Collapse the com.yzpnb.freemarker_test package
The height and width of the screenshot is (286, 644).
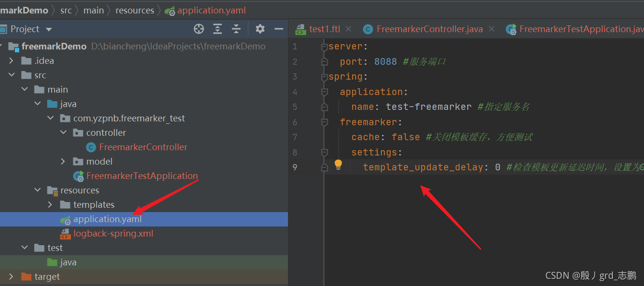click(50, 119)
